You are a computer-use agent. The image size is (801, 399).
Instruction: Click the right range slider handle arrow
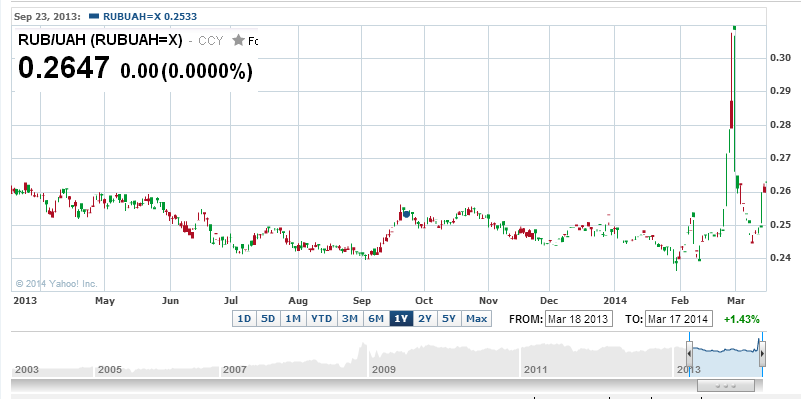point(763,354)
